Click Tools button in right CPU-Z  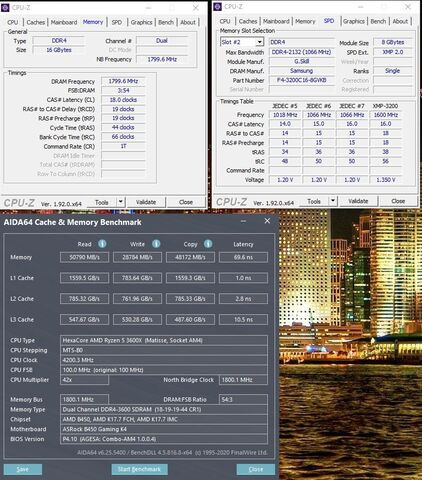click(314, 201)
